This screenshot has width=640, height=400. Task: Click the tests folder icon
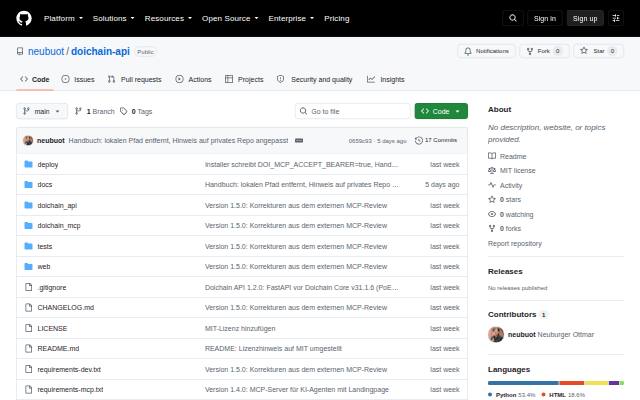click(x=28, y=246)
